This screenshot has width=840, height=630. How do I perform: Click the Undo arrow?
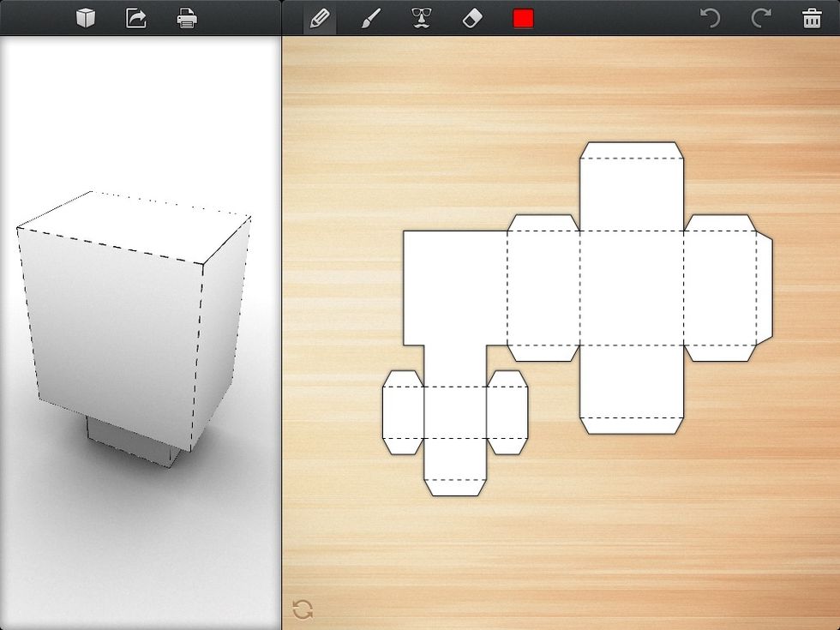[711, 17]
